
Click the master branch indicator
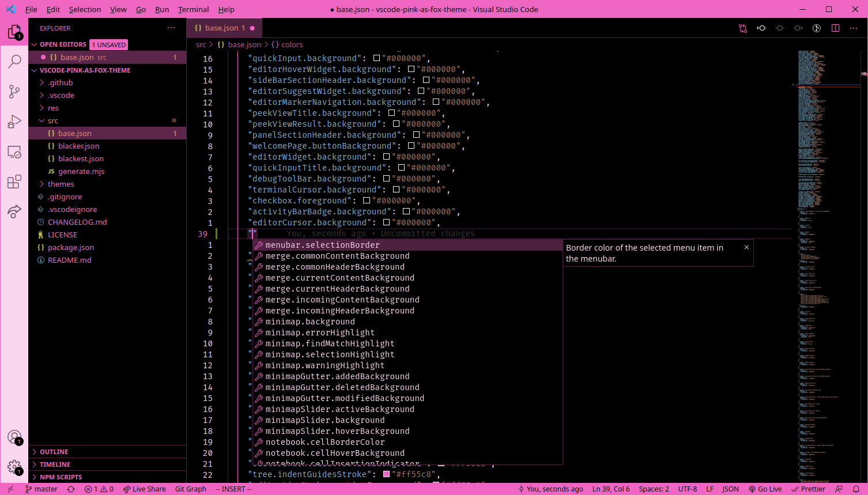(x=41, y=489)
